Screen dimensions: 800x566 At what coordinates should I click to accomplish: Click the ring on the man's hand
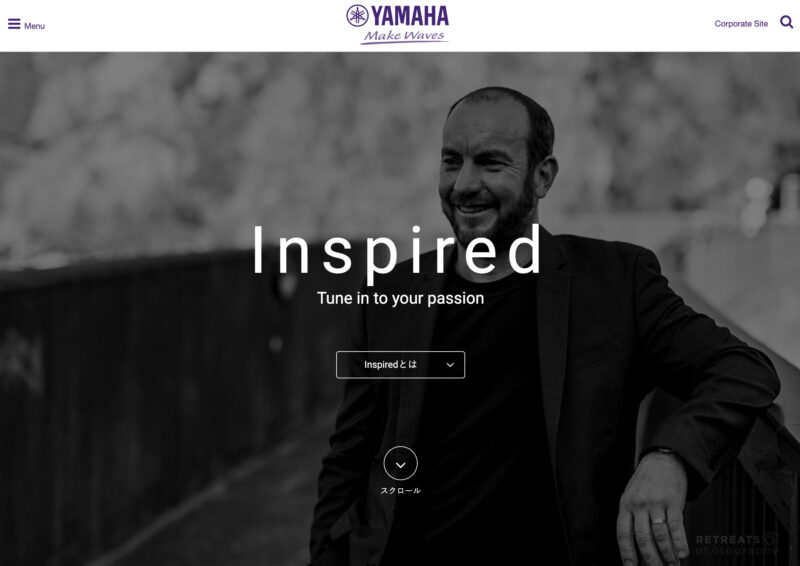pyautogui.click(x=659, y=521)
